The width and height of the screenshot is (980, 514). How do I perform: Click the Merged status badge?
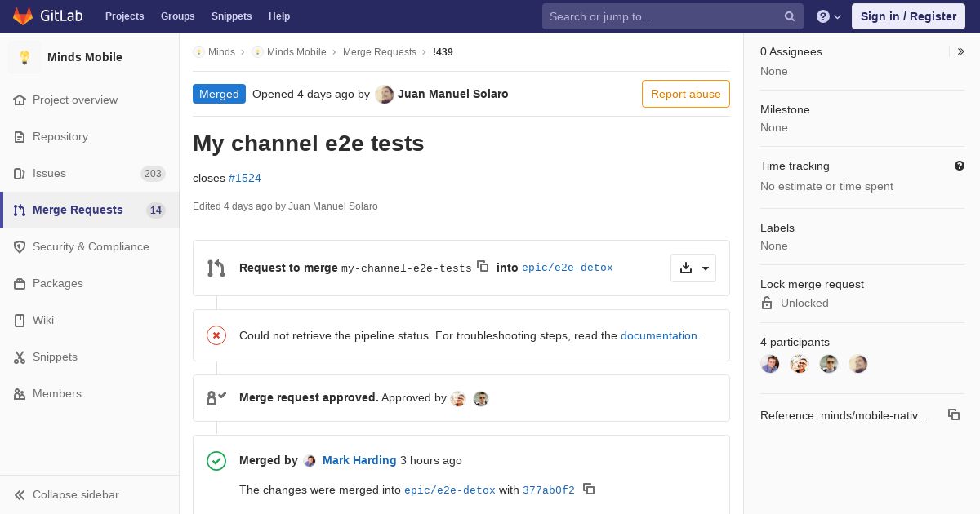click(219, 94)
